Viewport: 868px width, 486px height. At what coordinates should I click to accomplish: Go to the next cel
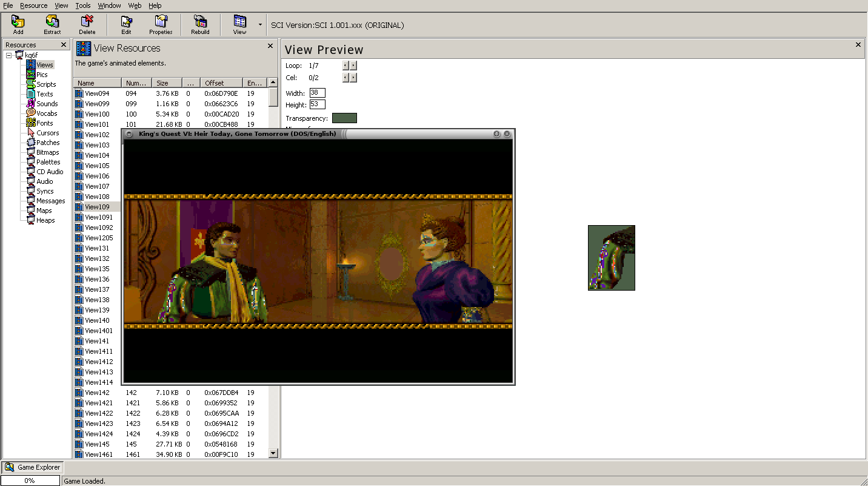coord(353,78)
